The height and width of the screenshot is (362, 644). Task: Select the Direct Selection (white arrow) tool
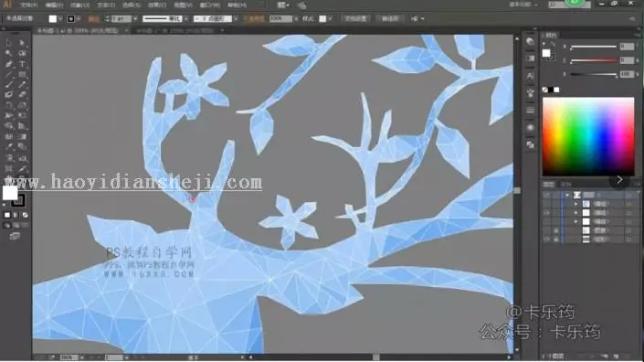(22, 42)
